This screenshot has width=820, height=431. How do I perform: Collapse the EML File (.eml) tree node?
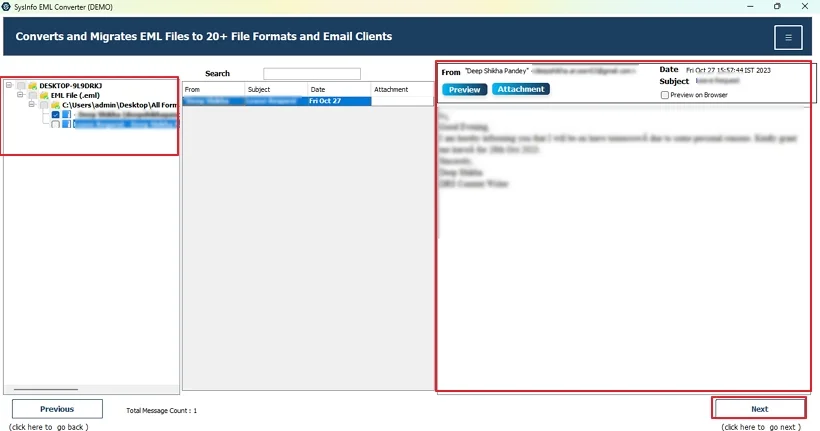pyautogui.click(x=20, y=95)
